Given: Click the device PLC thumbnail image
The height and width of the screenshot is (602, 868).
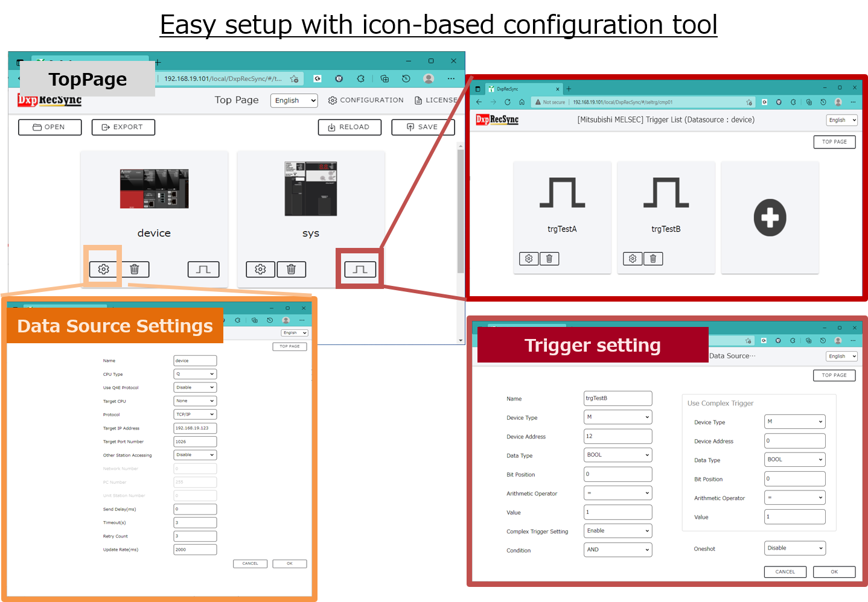Looking at the screenshot, I should (154, 189).
